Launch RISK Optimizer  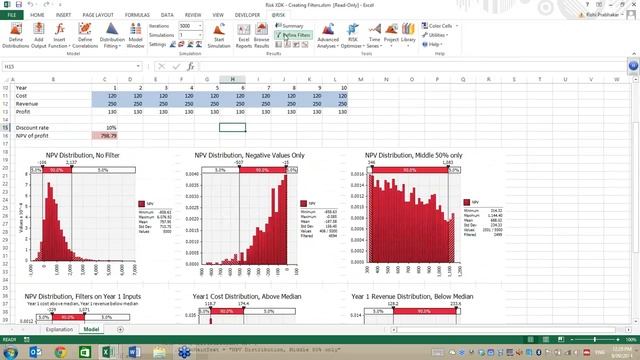353,36
